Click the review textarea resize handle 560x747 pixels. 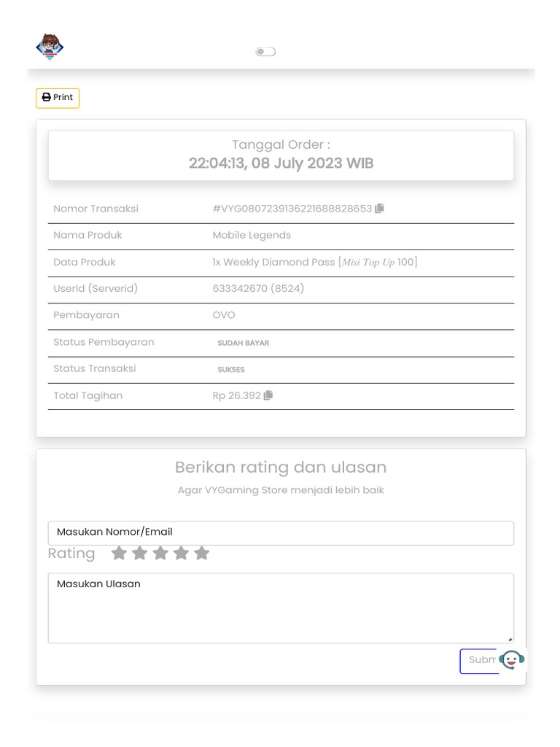(510, 639)
